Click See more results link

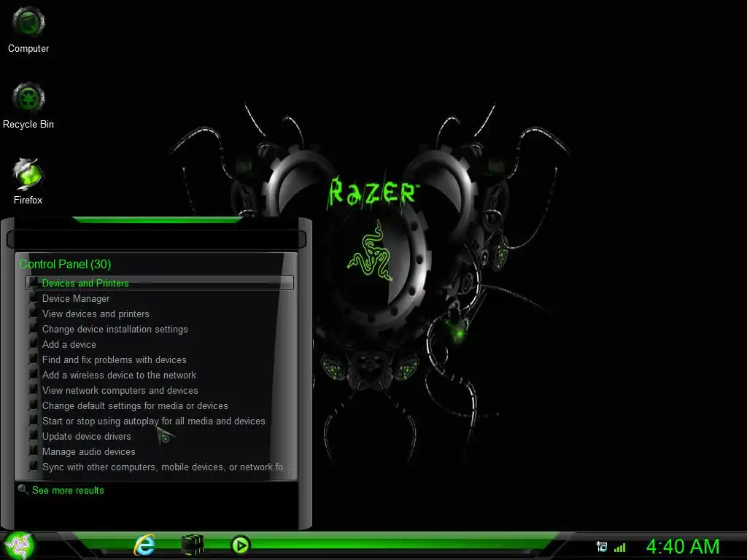pyautogui.click(x=68, y=491)
